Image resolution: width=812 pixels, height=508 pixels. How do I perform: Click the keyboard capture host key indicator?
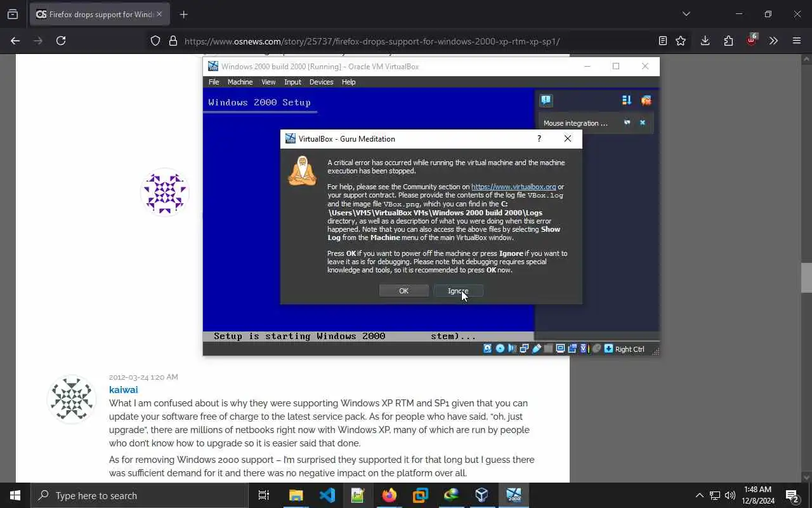[x=608, y=349]
